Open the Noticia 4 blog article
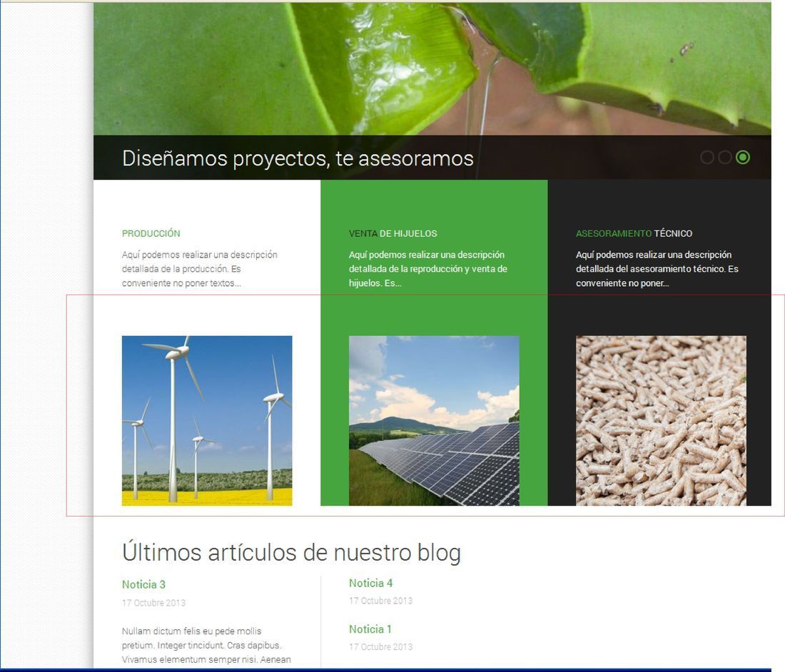785x672 pixels. click(371, 583)
